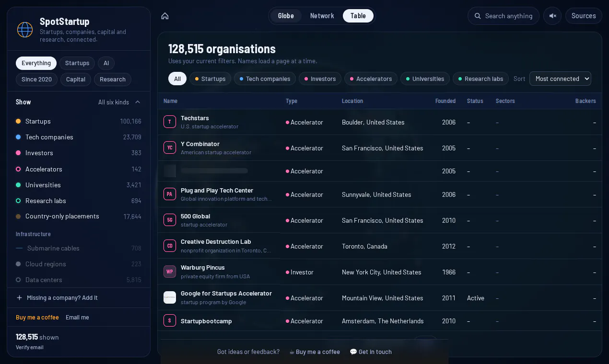Filter table by All types
The width and height of the screenshot is (609, 364).
pyautogui.click(x=177, y=79)
